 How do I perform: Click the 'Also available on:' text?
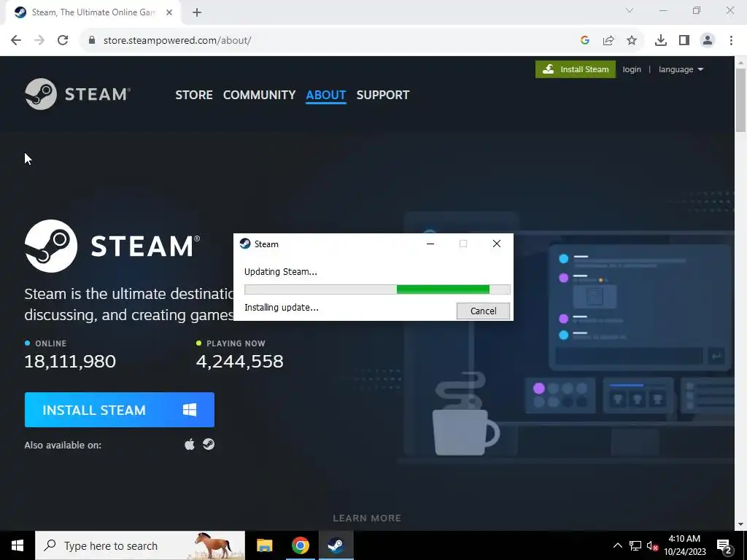pyautogui.click(x=63, y=446)
